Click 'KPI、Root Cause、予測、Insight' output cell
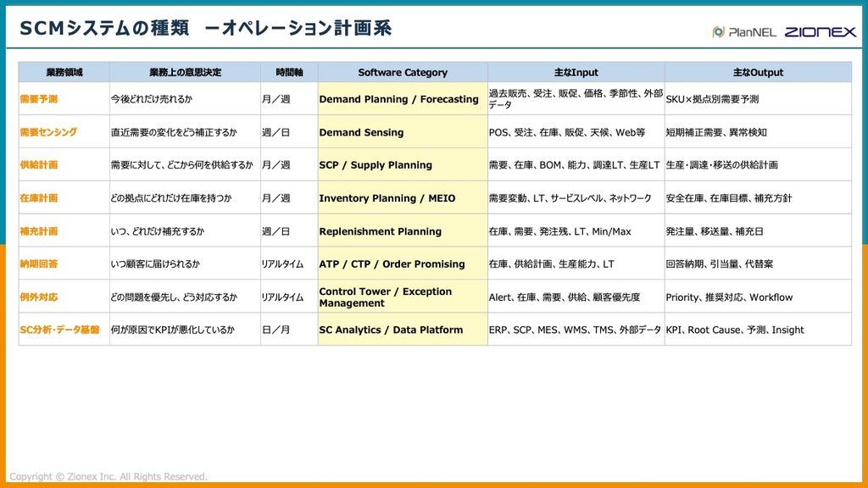 [x=758, y=330]
